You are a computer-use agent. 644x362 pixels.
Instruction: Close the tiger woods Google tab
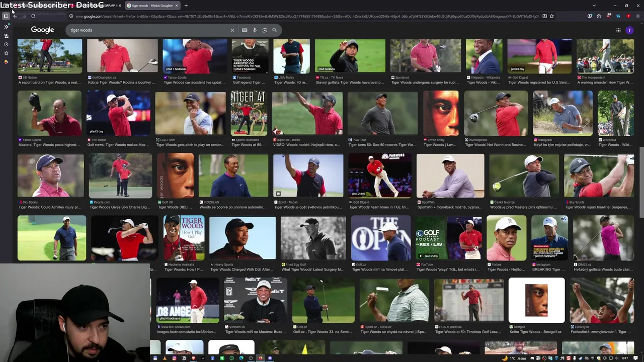coord(177,6)
